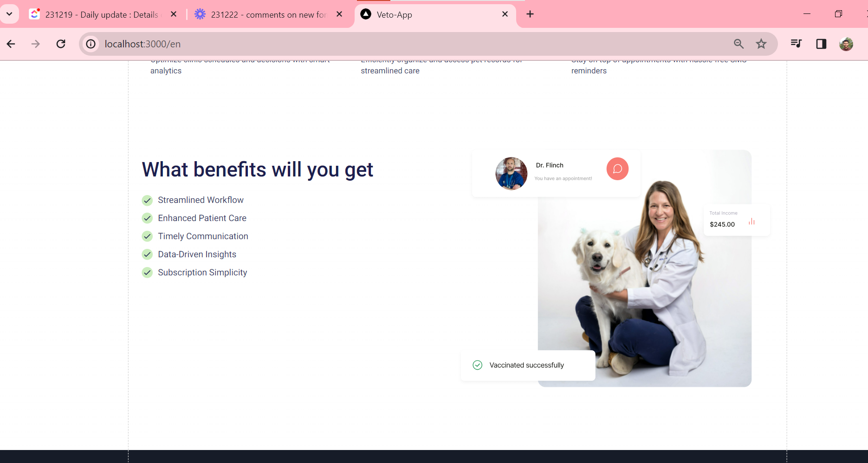Expand the tab search dropdown arrow

coord(9,14)
